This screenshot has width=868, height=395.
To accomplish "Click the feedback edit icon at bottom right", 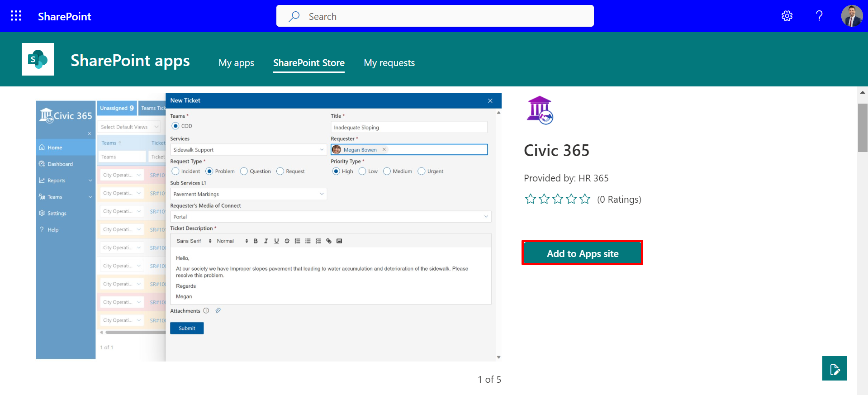I will 835,368.
